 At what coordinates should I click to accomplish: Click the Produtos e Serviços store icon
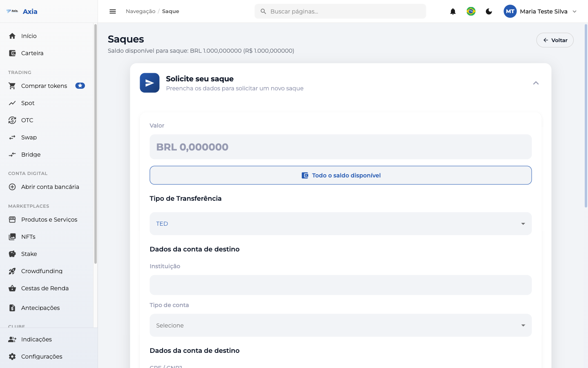(12, 220)
